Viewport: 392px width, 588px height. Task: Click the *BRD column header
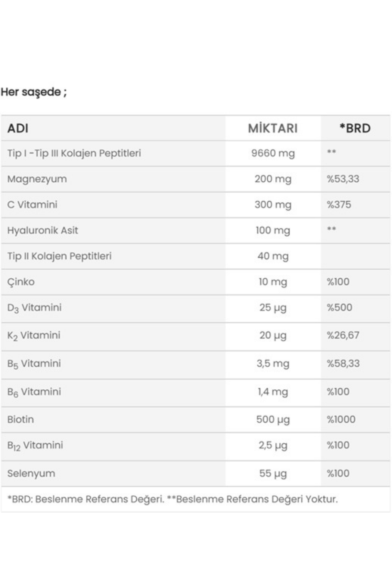(x=355, y=128)
